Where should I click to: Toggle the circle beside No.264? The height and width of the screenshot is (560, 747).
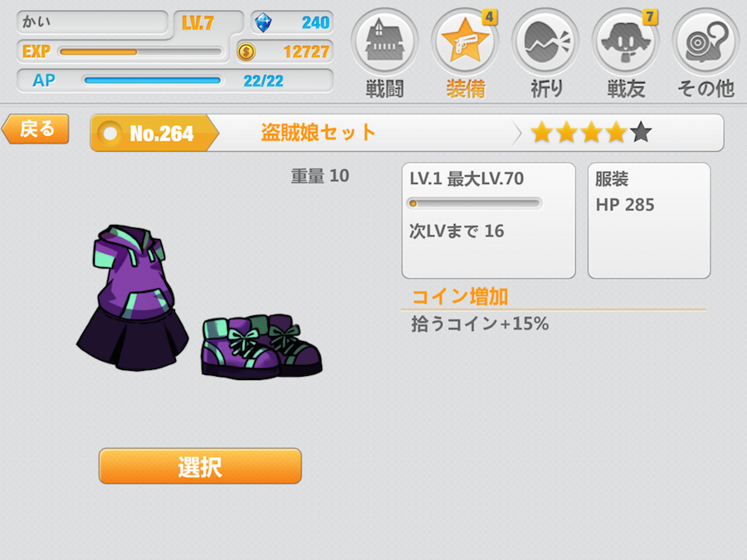click(110, 134)
